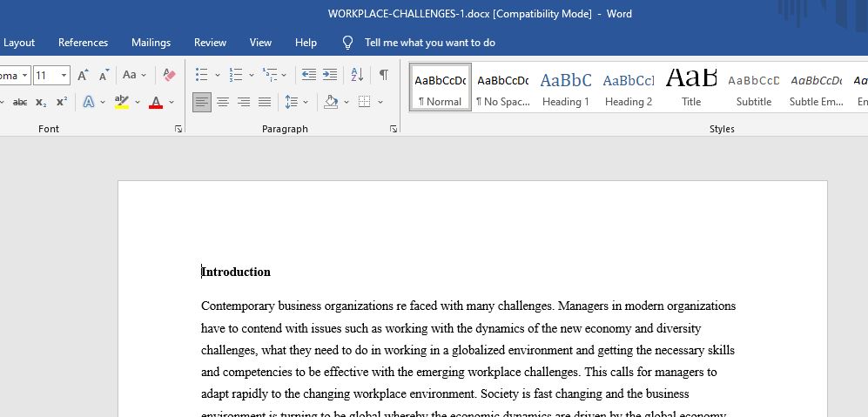The image size is (868, 417).
Task: Clear all formatting with eraser icon
Action: coord(169,75)
